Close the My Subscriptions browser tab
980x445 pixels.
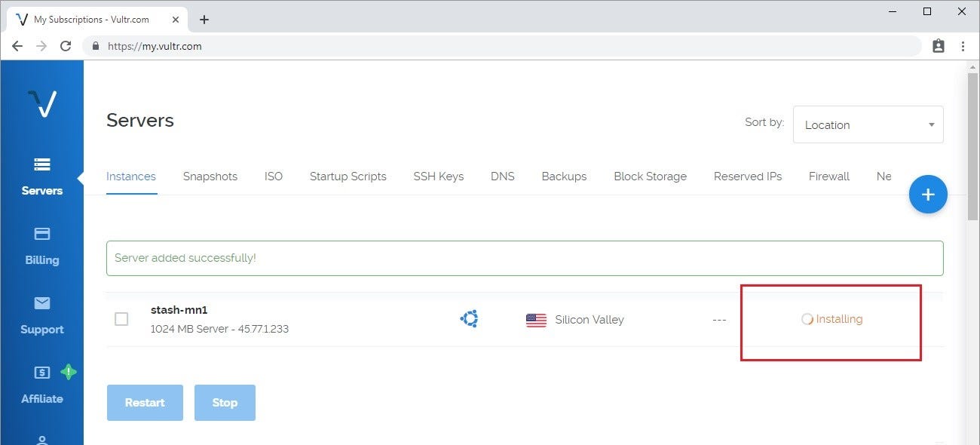point(175,20)
